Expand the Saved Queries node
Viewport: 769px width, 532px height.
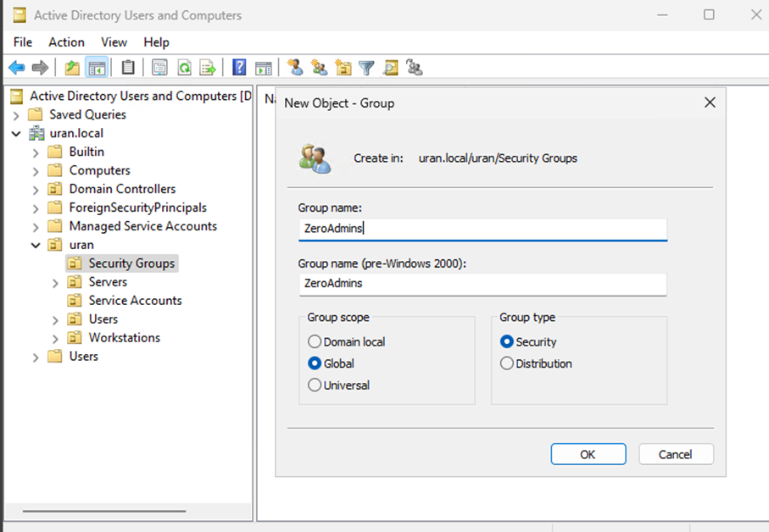(16, 115)
